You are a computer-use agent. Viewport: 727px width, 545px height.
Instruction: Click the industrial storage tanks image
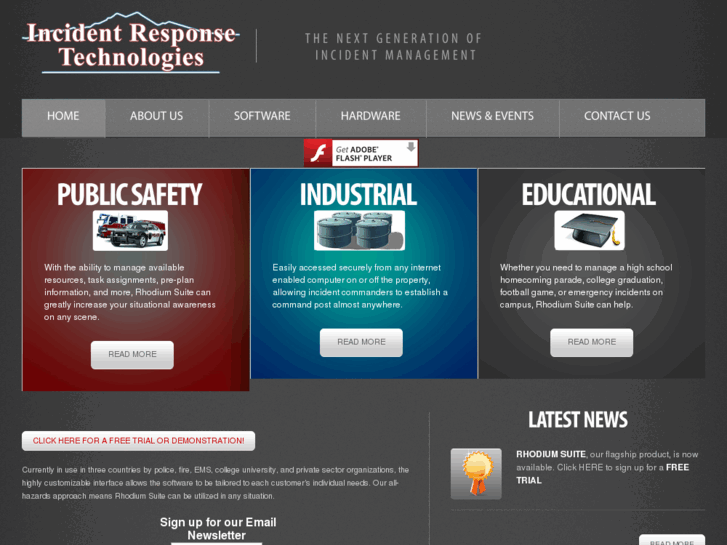click(x=359, y=231)
